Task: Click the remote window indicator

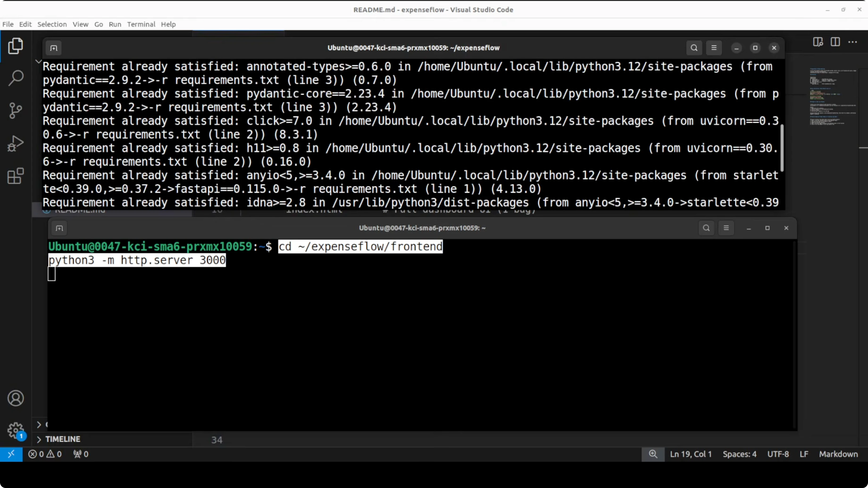Action: tap(11, 454)
